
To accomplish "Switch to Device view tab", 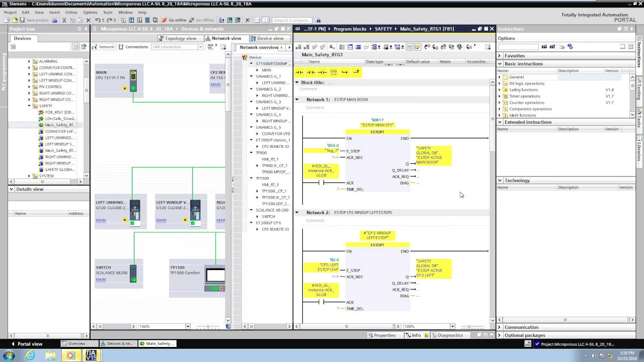I will (x=267, y=38).
